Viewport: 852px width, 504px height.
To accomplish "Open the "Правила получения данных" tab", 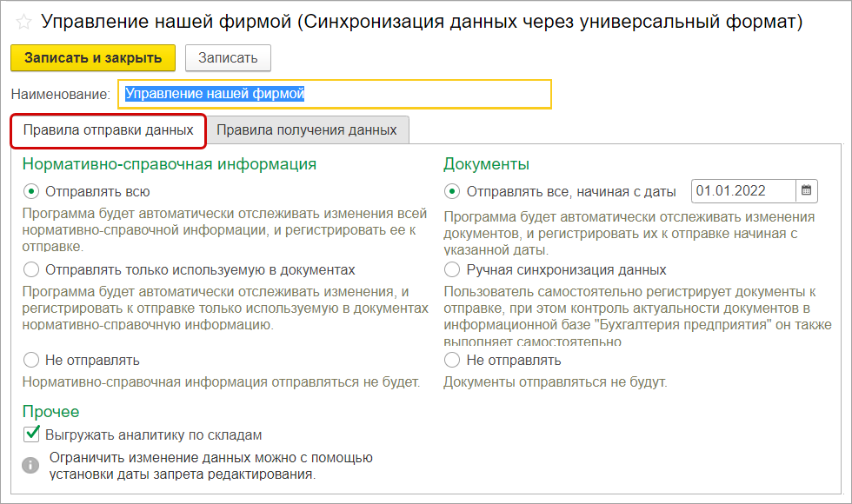I will pyautogui.click(x=307, y=130).
